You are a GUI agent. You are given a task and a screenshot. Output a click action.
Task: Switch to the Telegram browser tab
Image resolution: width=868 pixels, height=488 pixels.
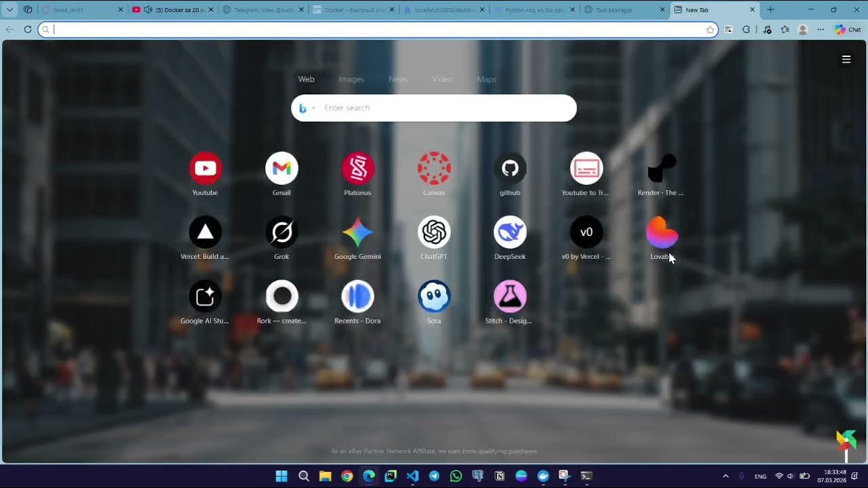[x=262, y=9]
